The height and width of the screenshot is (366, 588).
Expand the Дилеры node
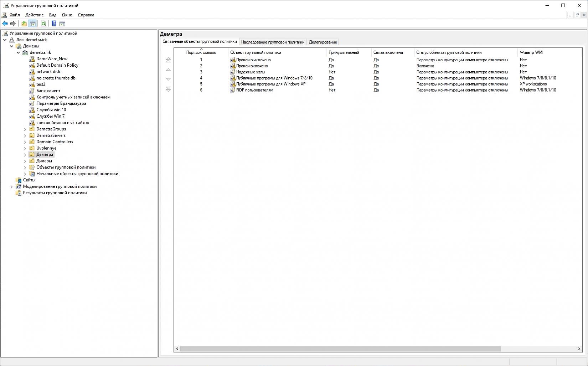tap(25, 161)
